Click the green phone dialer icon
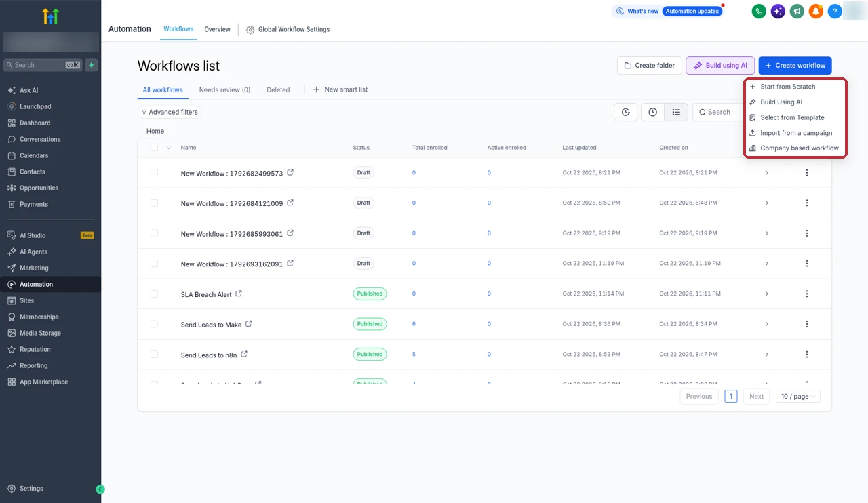 coord(759,12)
